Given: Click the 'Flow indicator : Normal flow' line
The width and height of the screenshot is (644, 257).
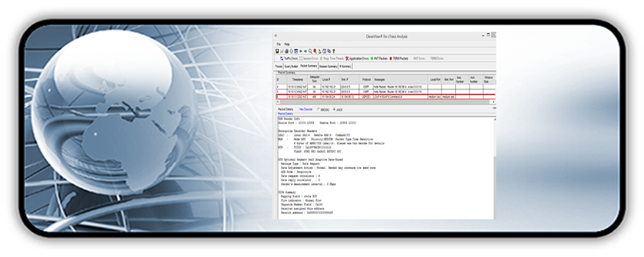Looking at the screenshot, I should [302, 200].
